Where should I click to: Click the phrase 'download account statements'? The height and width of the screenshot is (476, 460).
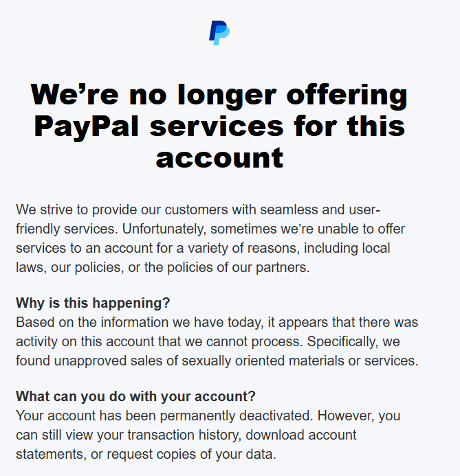pos(186,444)
